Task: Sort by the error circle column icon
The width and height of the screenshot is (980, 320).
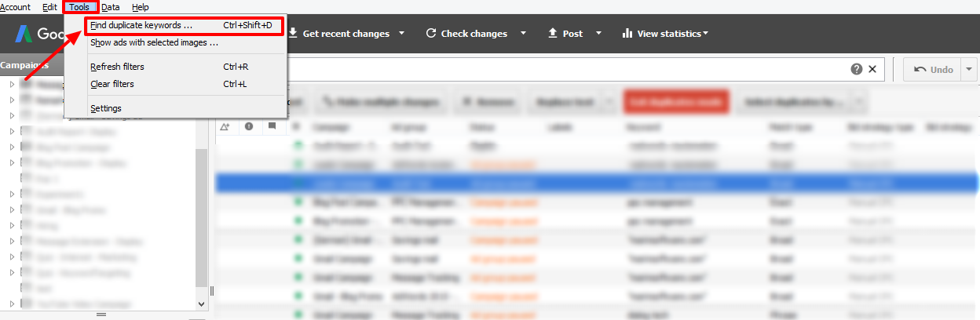Action: coord(248,125)
